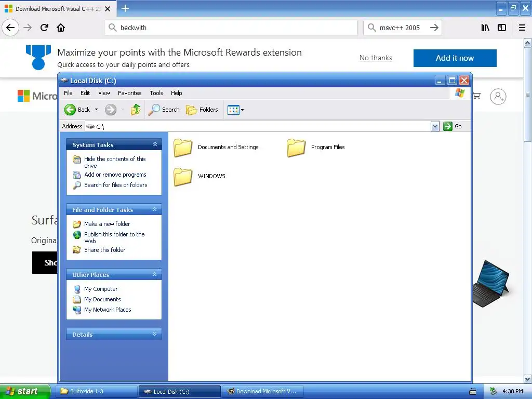The height and width of the screenshot is (399, 532).
Task: Select the WINDOWS folder
Action: (x=199, y=176)
